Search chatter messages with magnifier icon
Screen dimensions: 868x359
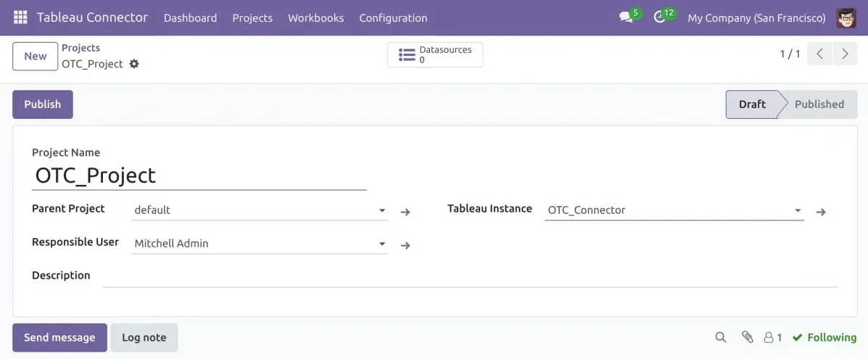coord(720,337)
